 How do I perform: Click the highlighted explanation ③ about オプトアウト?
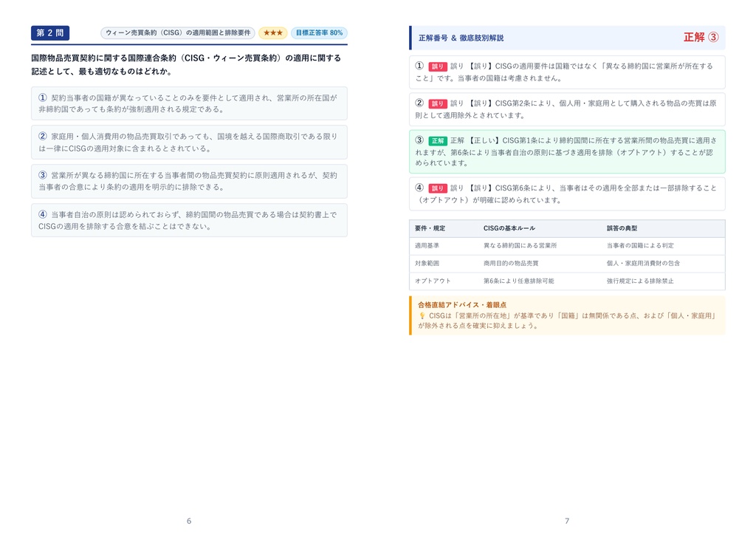click(567, 151)
